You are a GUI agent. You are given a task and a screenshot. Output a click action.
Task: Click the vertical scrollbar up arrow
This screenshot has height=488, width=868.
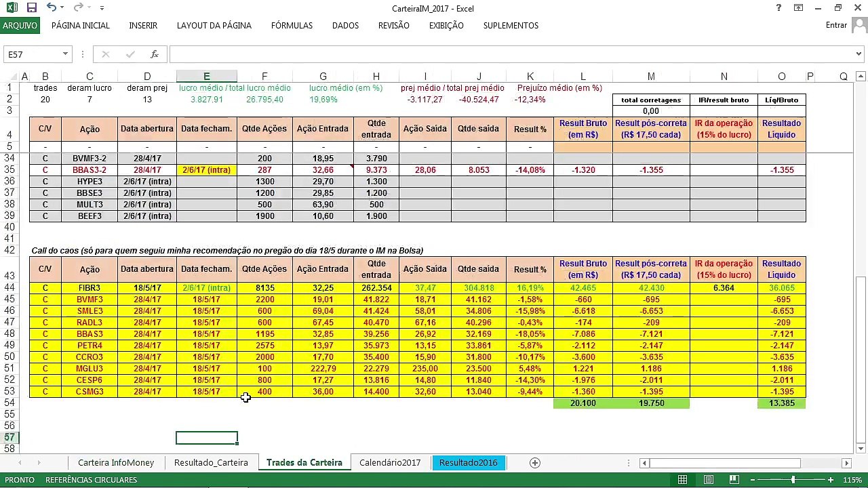tap(861, 76)
